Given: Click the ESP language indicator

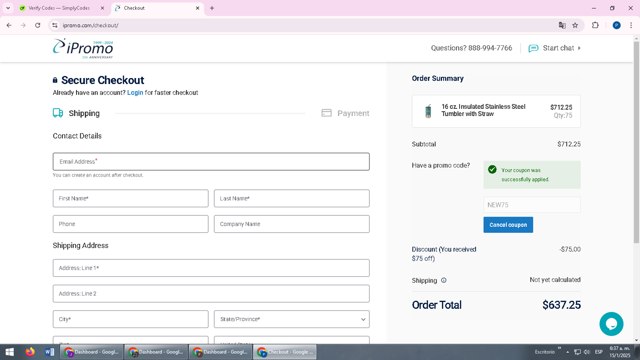Looking at the screenshot, I should click(599, 352).
